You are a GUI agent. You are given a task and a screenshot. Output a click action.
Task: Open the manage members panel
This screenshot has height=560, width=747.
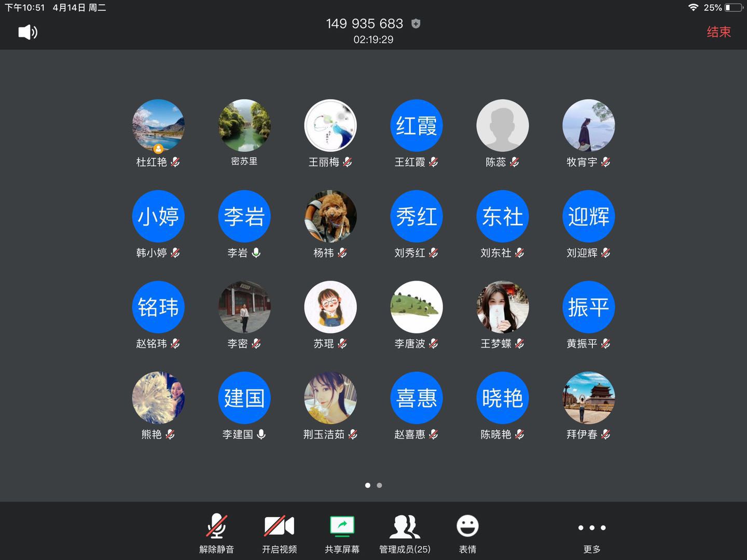[x=405, y=534]
